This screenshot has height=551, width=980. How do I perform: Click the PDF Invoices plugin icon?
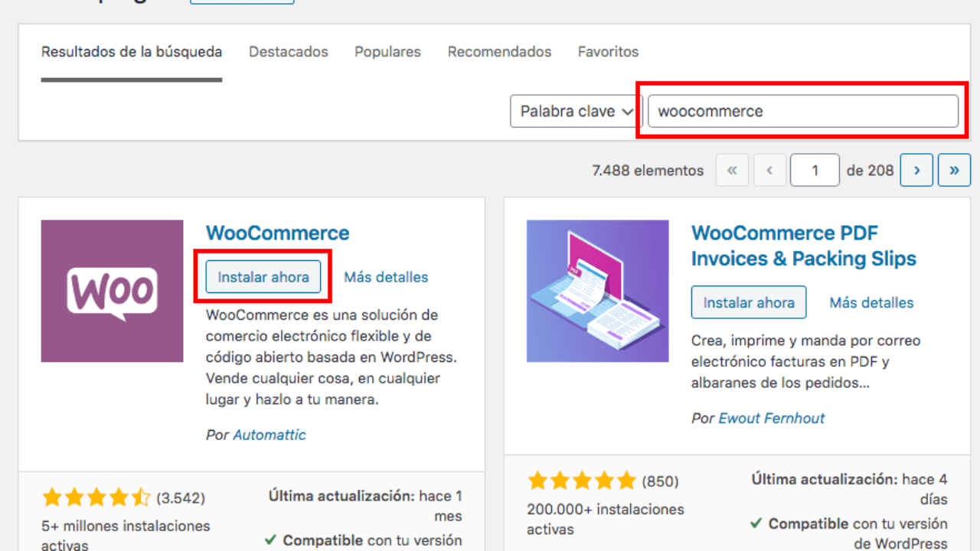[597, 291]
